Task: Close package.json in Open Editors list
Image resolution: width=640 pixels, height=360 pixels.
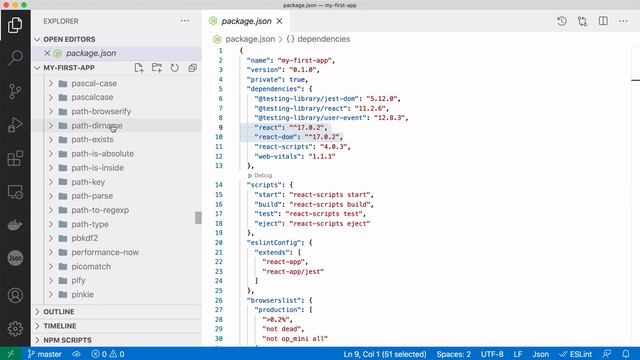Action: point(47,53)
